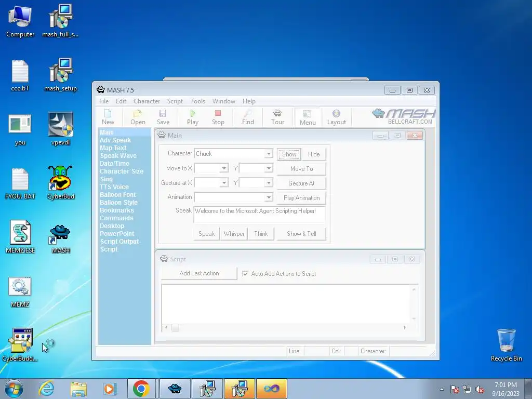The image size is (532, 399).
Task: Open Google Chrome from the taskbar
Action: [x=141, y=389]
